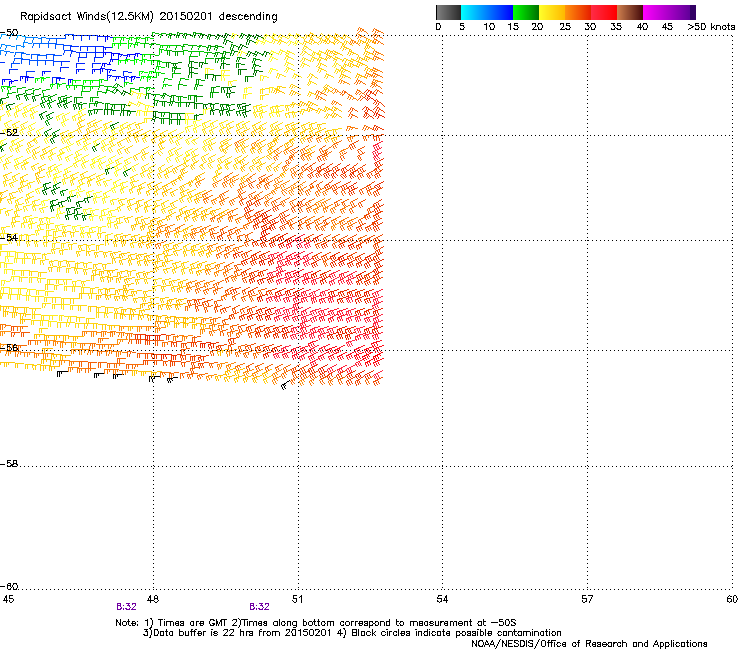The height and width of the screenshot is (650, 740).
Task: Click the dark purple 45–50 knots swatch
Action: pos(682,12)
